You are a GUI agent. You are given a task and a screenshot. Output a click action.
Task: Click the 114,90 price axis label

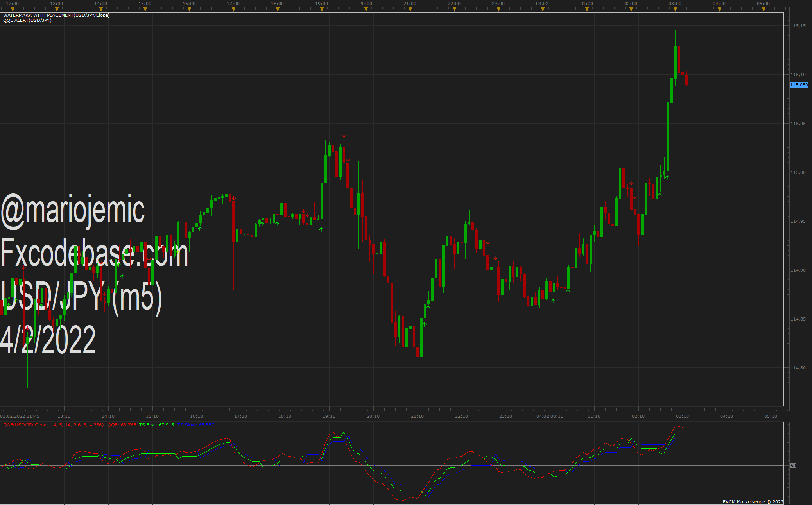pyautogui.click(x=798, y=270)
